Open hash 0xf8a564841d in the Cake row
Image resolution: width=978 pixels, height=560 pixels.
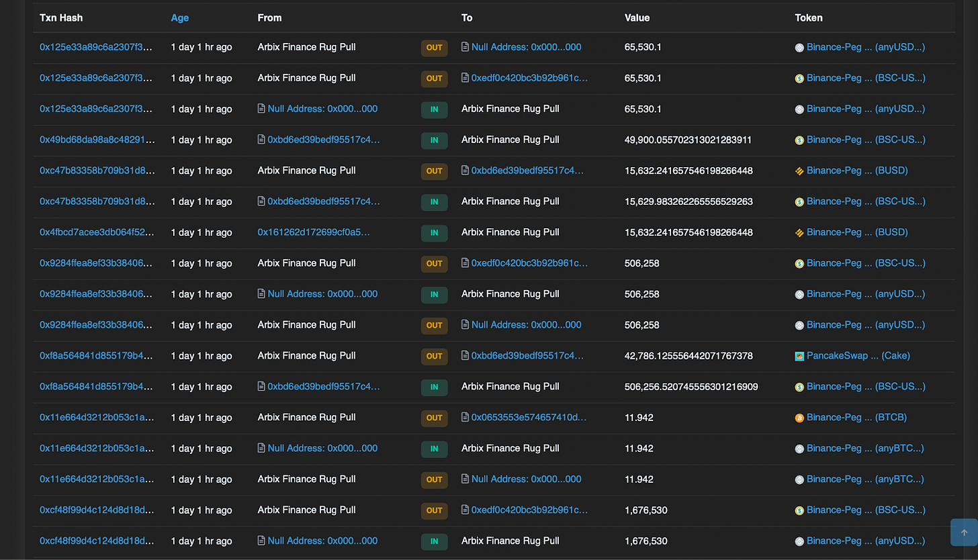coord(97,356)
